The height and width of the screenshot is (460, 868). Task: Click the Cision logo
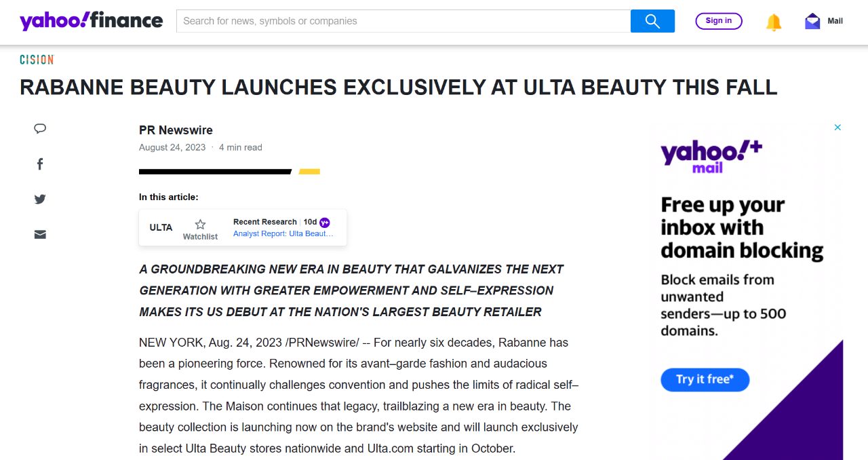click(37, 60)
